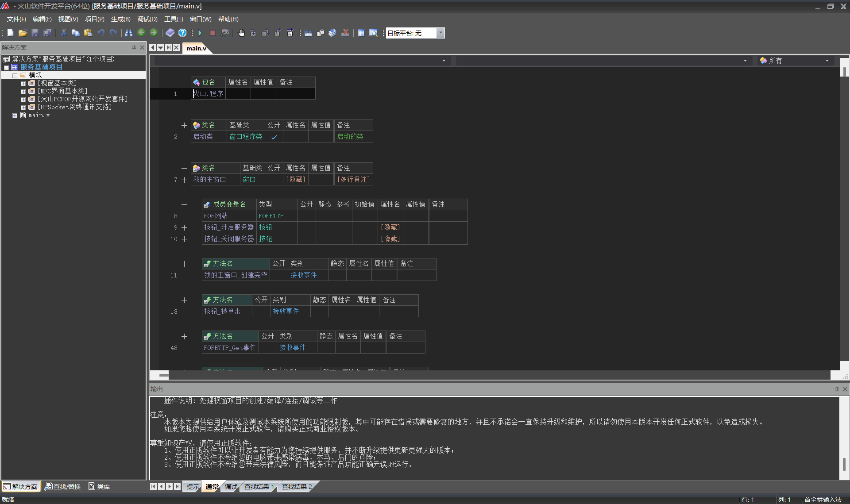Click the Redo arrow icon

pos(113,33)
